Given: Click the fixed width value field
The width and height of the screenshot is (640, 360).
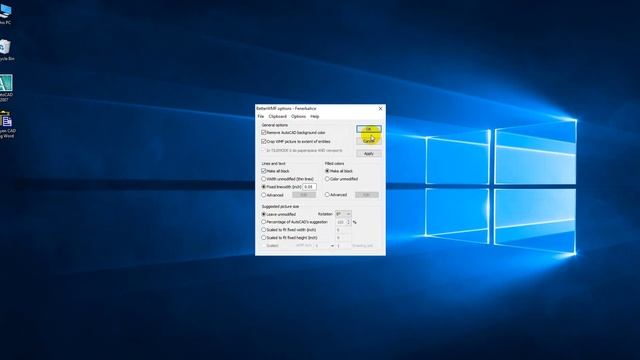Looking at the screenshot, I should (343, 230).
